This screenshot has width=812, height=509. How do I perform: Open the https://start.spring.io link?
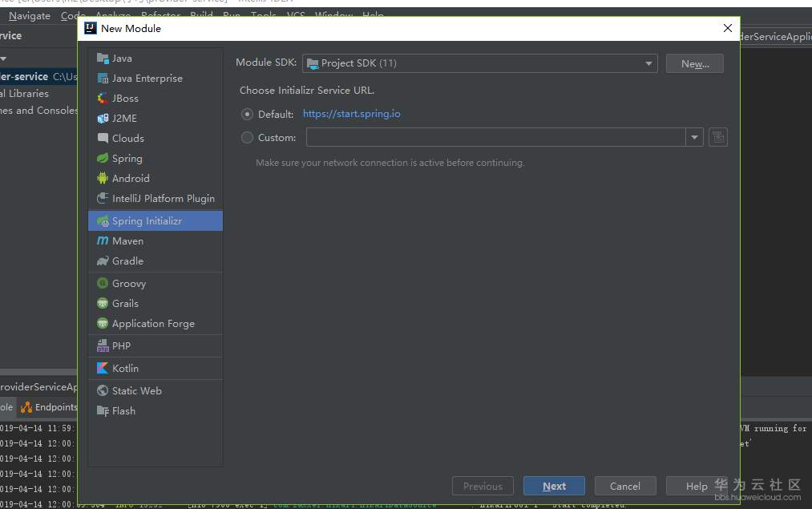tap(352, 114)
